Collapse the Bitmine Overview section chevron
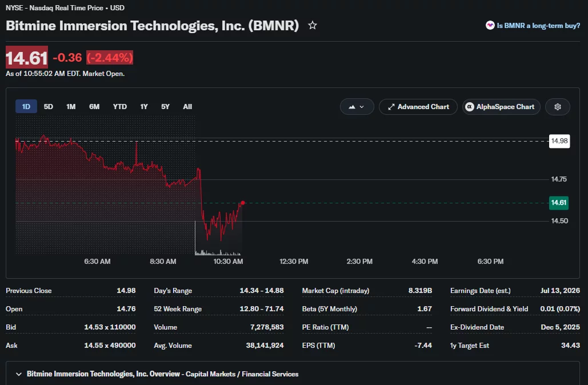The width and height of the screenshot is (588, 385). pyautogui.click(x=19, y=374)
